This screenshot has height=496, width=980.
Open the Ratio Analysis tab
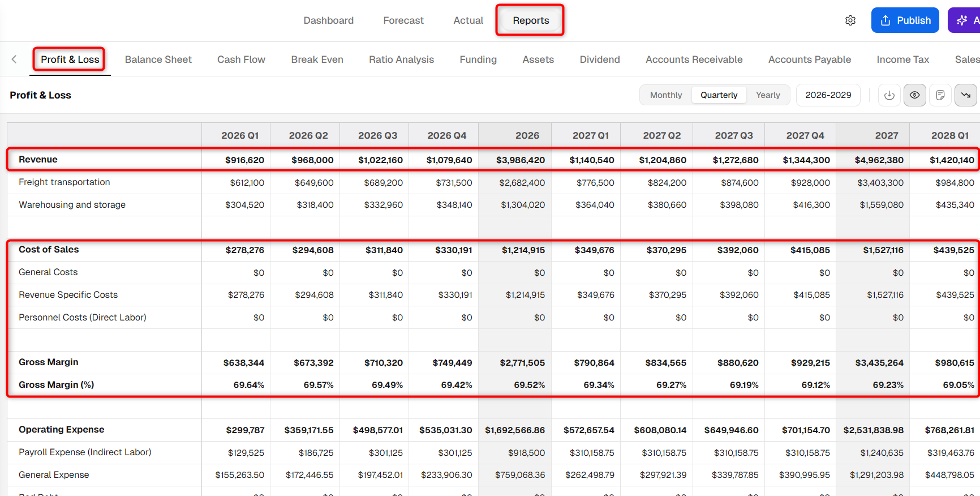click(401, 59)
